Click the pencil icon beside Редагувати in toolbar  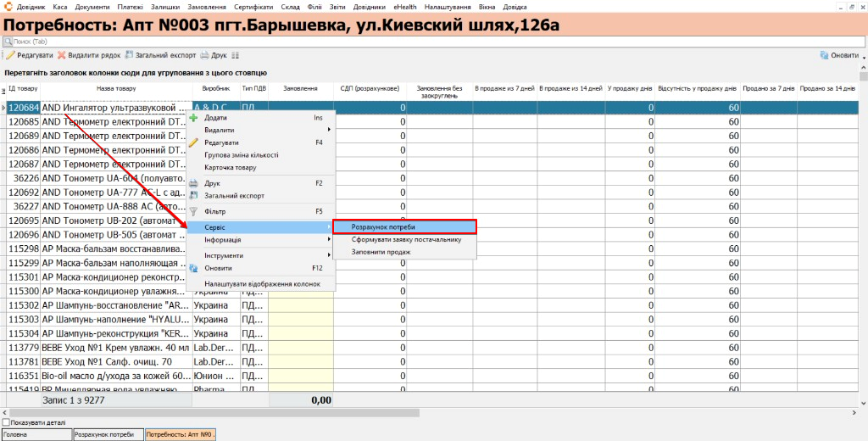click(x=10, y=55)
